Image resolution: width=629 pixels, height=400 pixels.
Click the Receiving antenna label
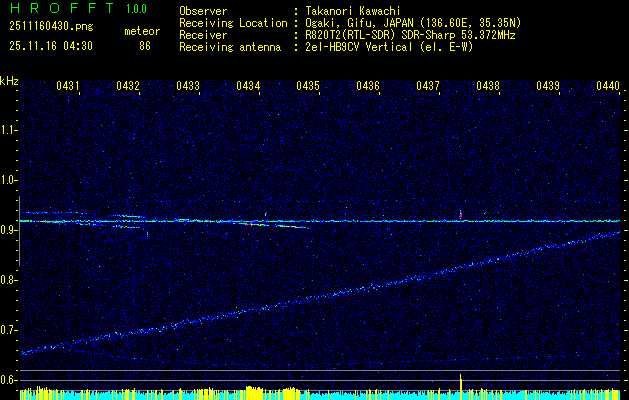tap(230, 47)
